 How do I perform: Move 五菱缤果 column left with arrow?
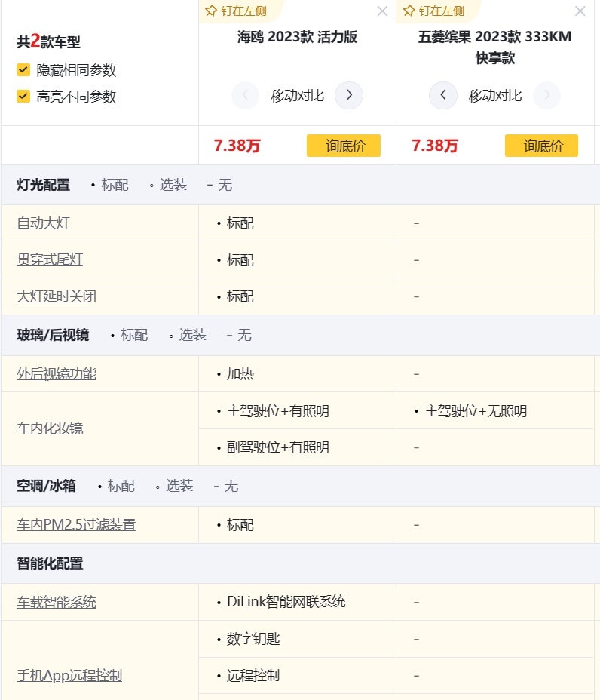click(443, 95)
